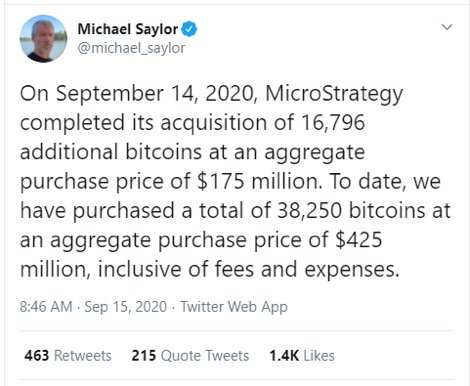Click the $425 amount in tweet
Viewport: 470px width, 386px height.
pyautogui.click(x=359, y=240)
